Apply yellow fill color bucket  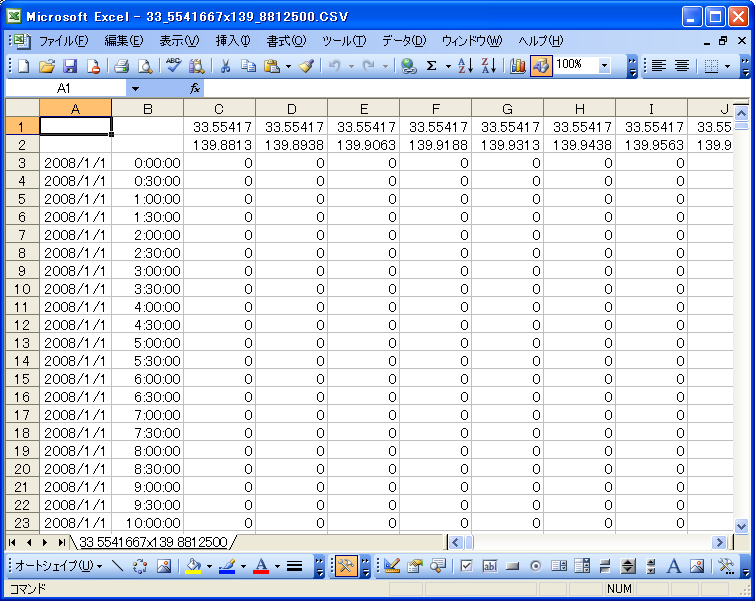point(193,566)
